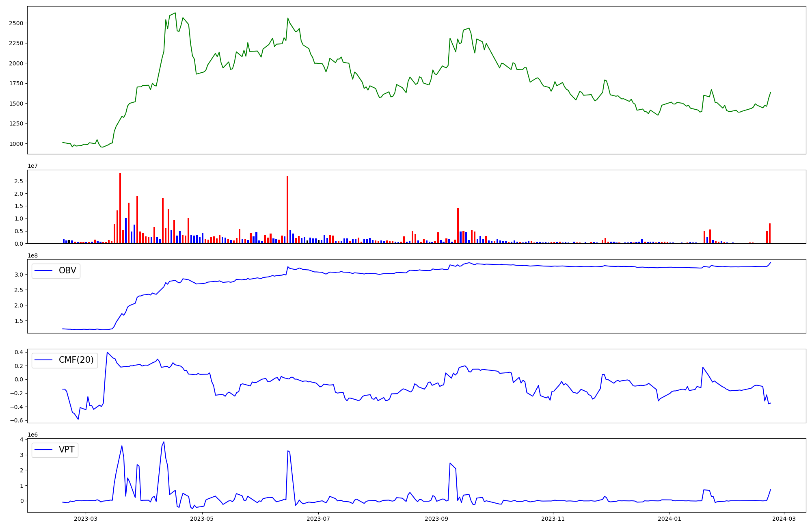Click the -0.6 tick on CMF axis
This screenshot has height=528, width=812.
(x=17, y=420)
